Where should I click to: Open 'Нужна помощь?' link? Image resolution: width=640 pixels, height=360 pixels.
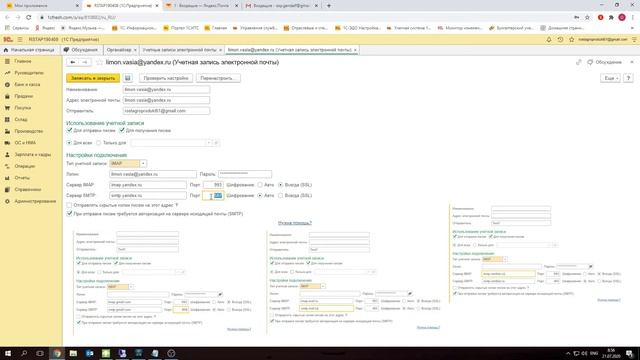[295, 223]
